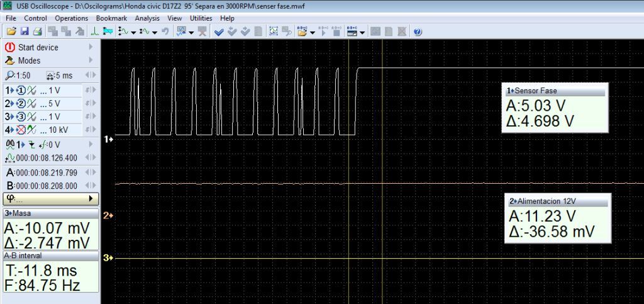Expand the φ panel arrow

pyautogui.click(x=91, y=199)
